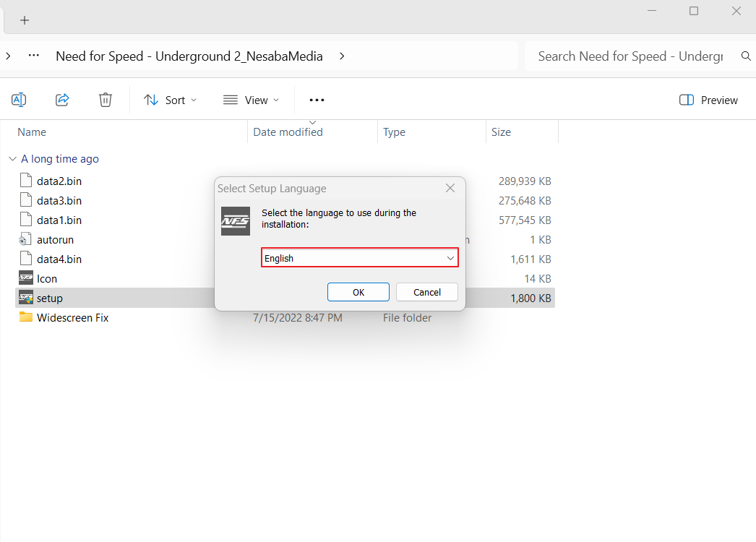This screenshot has height=542, width=756.
Task: Open the setup language dropdown showing English
Action: (x=360, y=258)
